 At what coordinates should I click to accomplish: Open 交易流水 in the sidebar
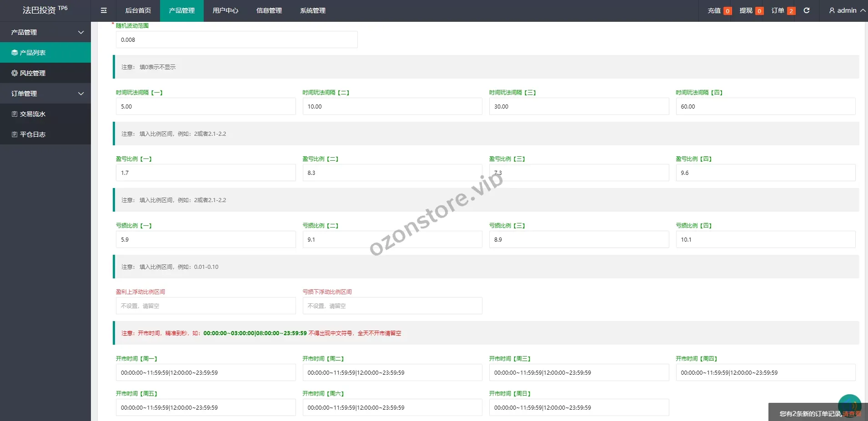(45, 114)
